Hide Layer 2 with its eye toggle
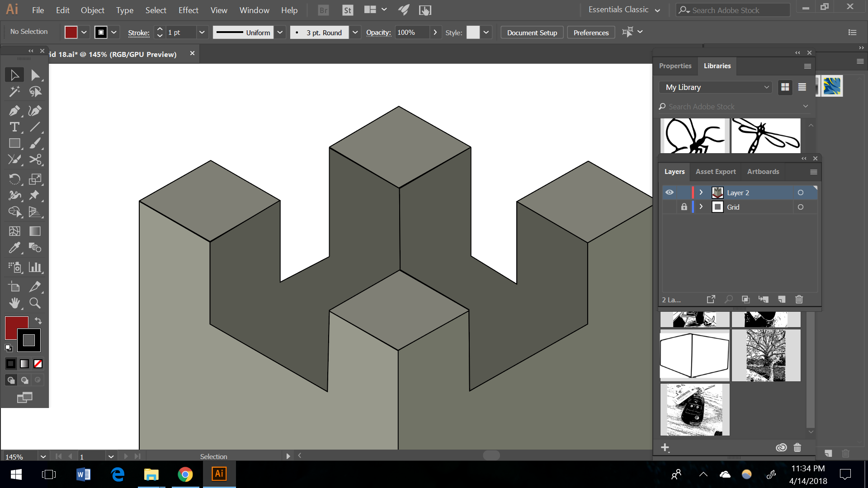The height and width of the screenshot is (488, 868). click(670, 192)
